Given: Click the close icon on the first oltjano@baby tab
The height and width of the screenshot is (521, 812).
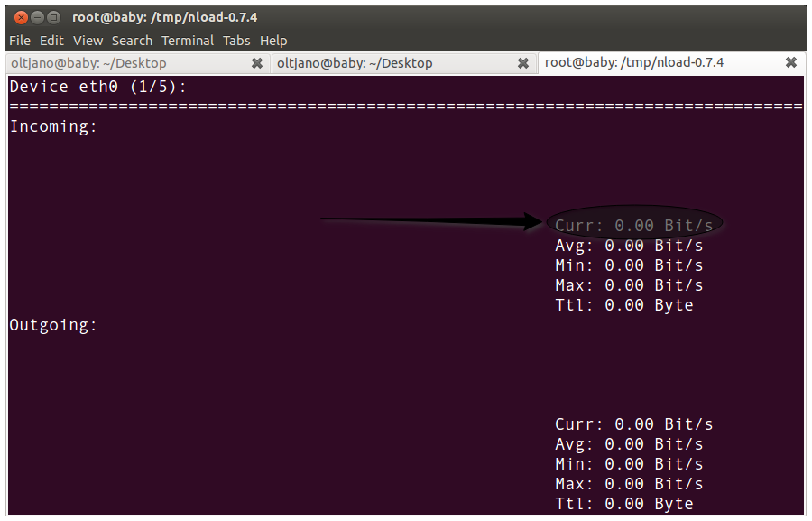Looking at the screenshot, I should 258,63.
